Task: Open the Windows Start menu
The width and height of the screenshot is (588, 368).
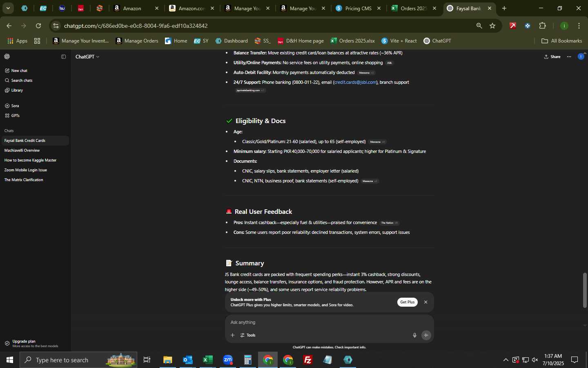Action: tap(9, 360)
